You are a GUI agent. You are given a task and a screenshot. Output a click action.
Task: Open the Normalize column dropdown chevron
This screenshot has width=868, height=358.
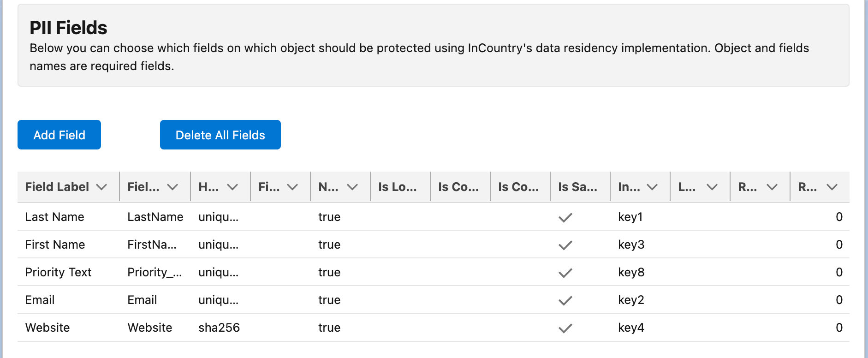click(352, 187)
